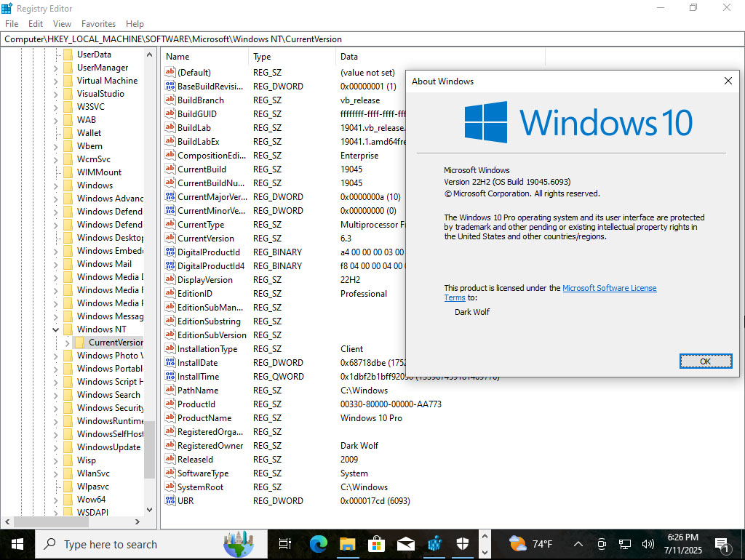
Task: Click the Wallet folder icon in tree
Action: coord(68,133)
